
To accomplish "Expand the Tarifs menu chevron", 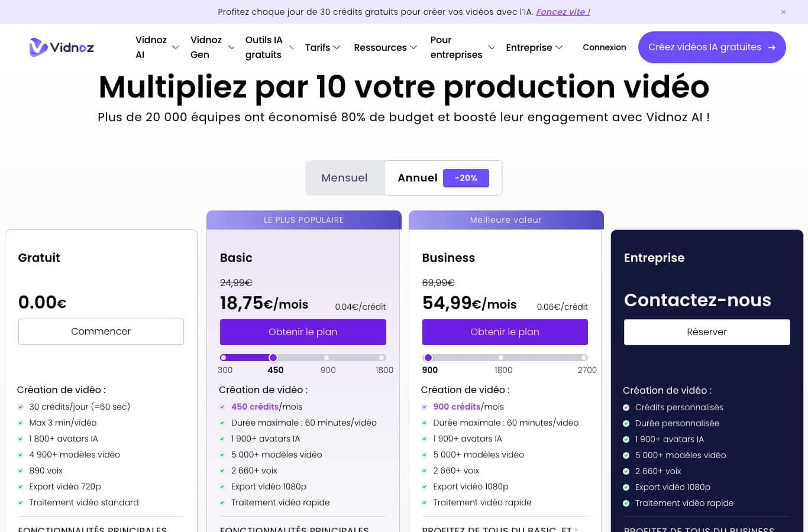I will click(337, 47).
